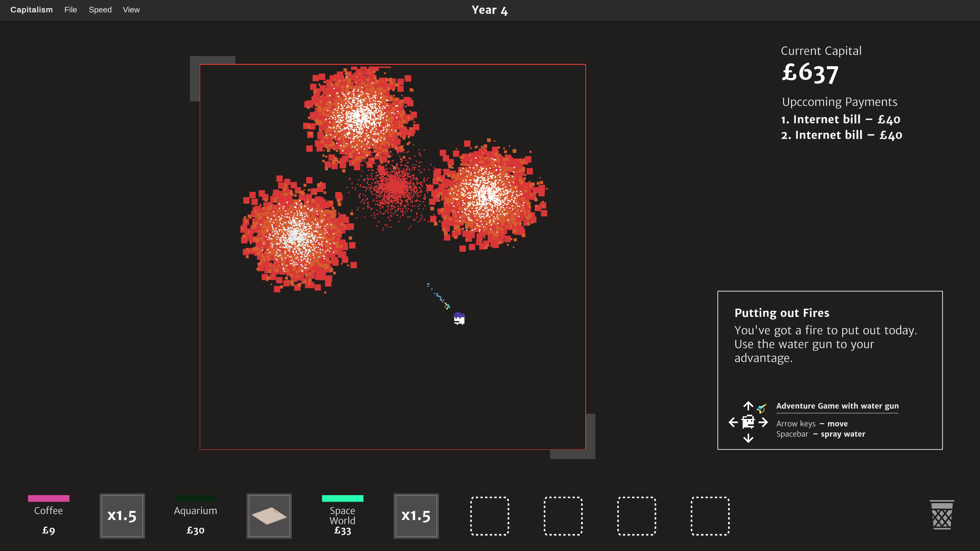This screenshot has width=980, height=551.
Task: Click the down arrow key icon
Action: (748, 438)
